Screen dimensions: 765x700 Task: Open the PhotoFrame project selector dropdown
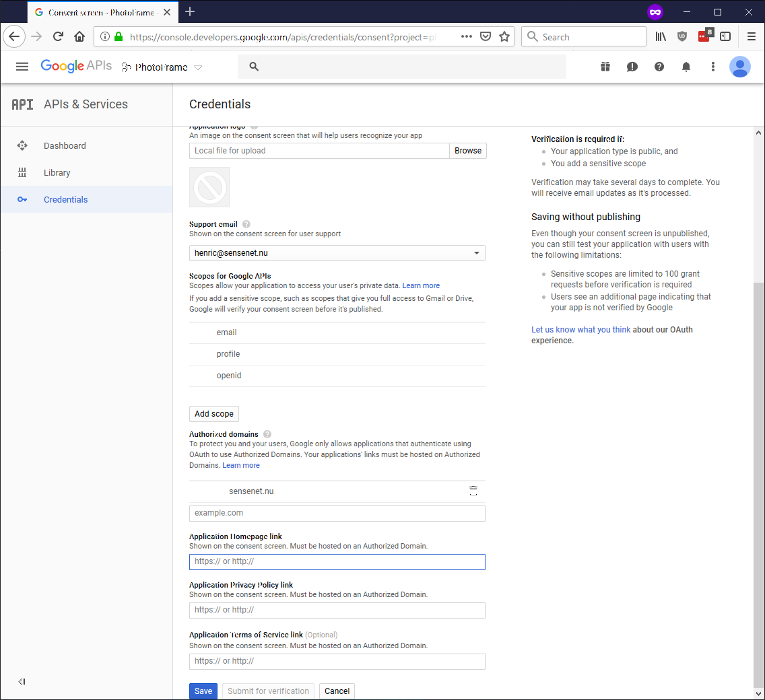[162, 67]
